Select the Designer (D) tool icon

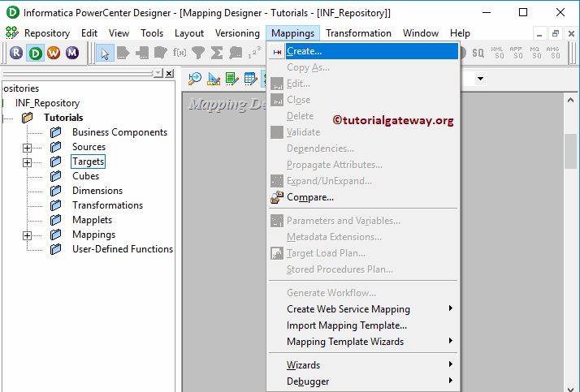(35, 53)
